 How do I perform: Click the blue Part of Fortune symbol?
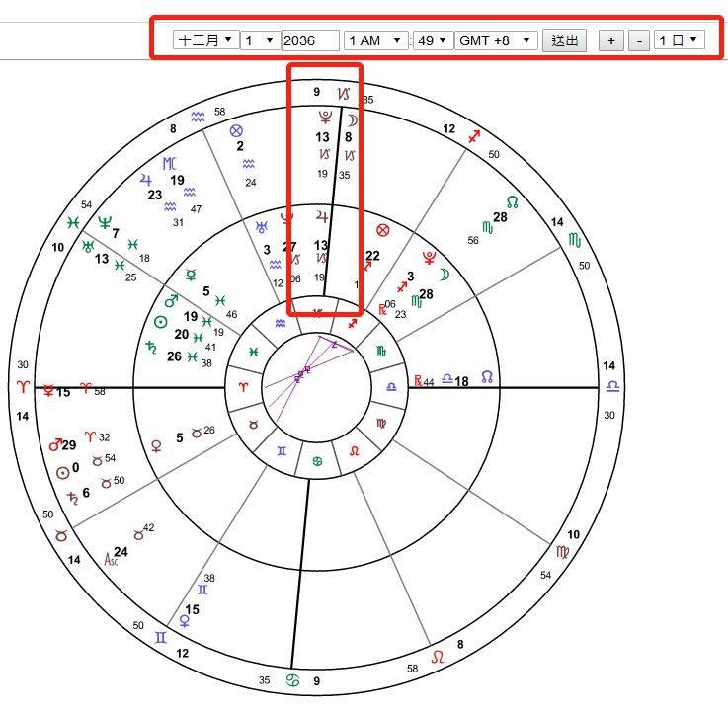point(235,130)
